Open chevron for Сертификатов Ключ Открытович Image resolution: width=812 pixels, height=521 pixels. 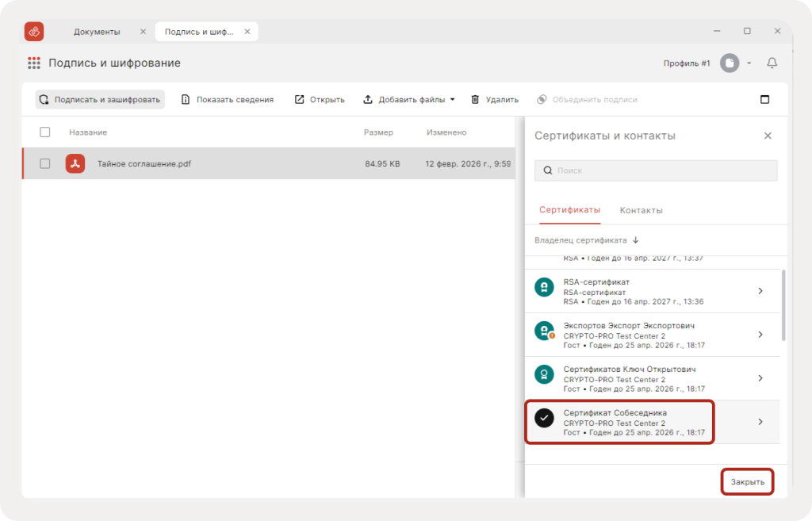[760, 378]
